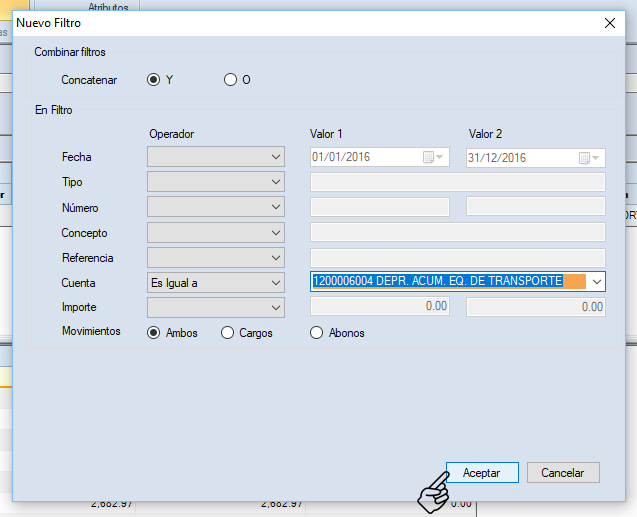
Task: Click the Importe Valor 1 amount field
Action: point(380,307)
